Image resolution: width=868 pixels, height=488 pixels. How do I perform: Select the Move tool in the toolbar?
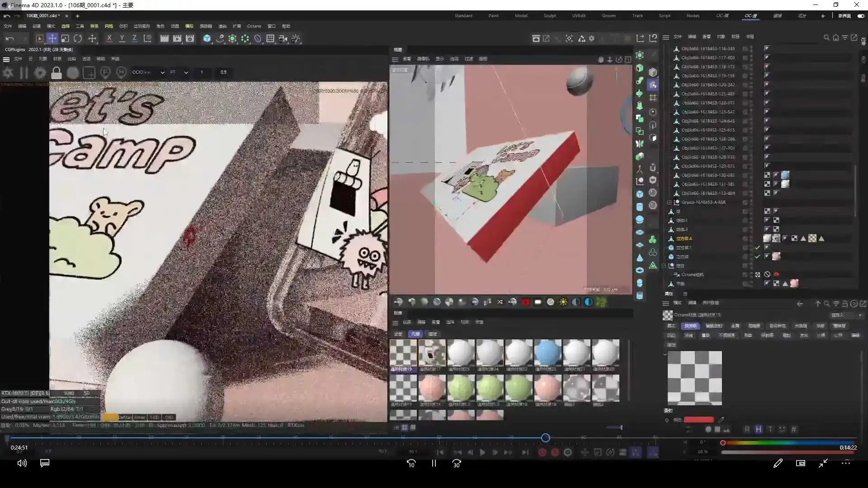(x=52, y=38)
